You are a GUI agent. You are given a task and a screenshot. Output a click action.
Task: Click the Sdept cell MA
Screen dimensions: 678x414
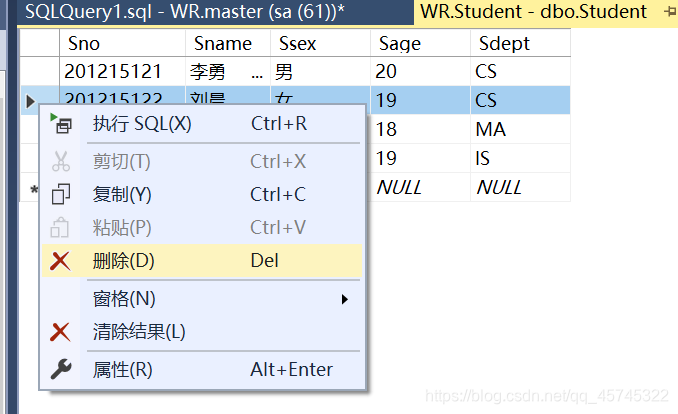pyautogui.click(x=521, y=129)
